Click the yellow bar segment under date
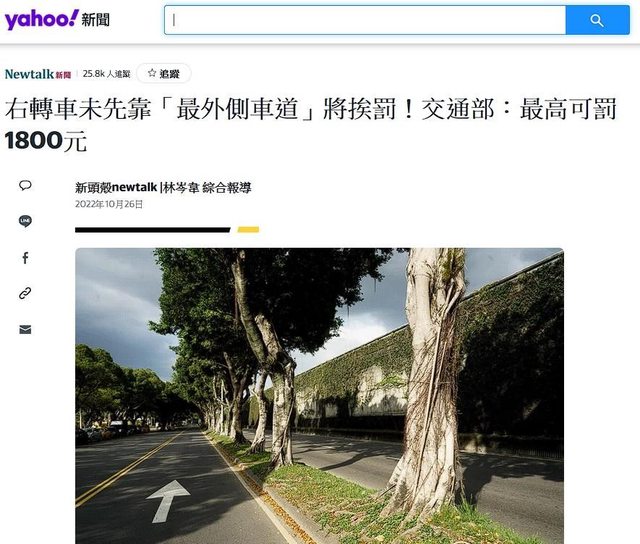Image resolution: width=640 pixels, height=544 pixels. (248, 230)
